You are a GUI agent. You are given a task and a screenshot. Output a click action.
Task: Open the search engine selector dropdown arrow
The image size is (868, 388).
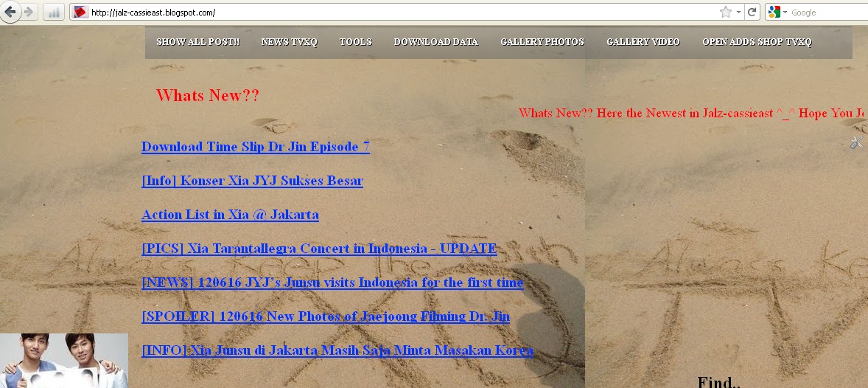785,13
